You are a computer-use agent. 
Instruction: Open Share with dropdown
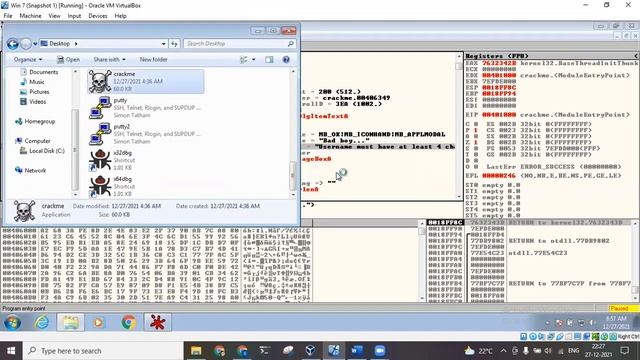coord(109,60)
